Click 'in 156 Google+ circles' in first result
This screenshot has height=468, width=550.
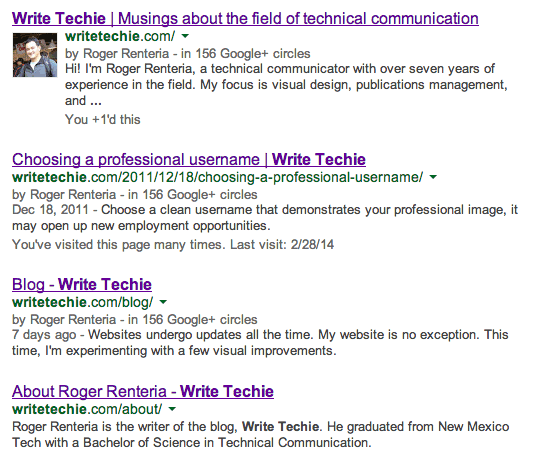click(x=246, y=54)
